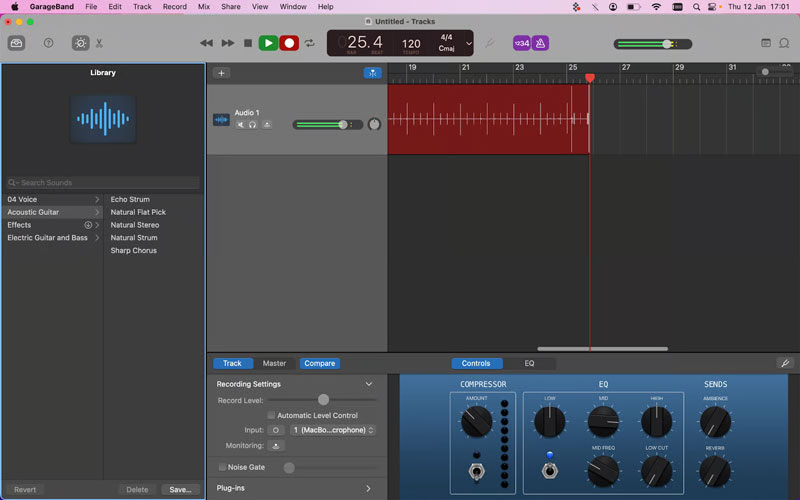Screen dimensions: 800x500
Task: Click the Search Sounds field
Action: click(103, 183)
